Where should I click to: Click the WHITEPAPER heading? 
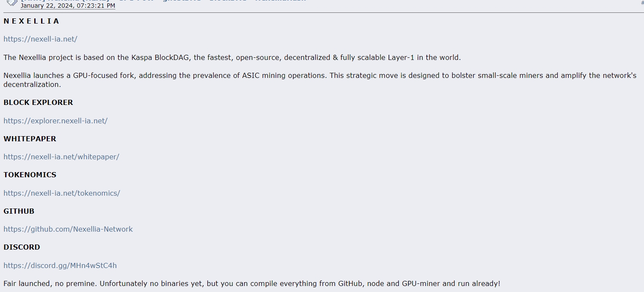pos(30,139)
